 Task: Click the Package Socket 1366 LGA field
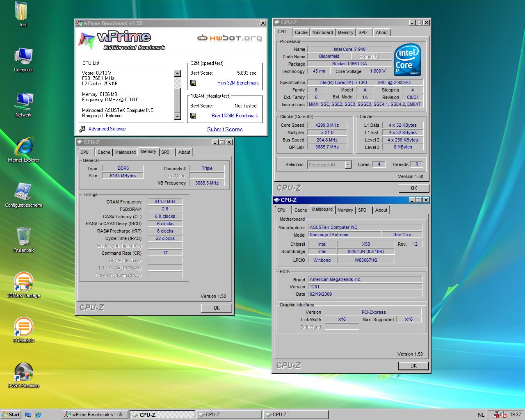click(x=349, y=64)
